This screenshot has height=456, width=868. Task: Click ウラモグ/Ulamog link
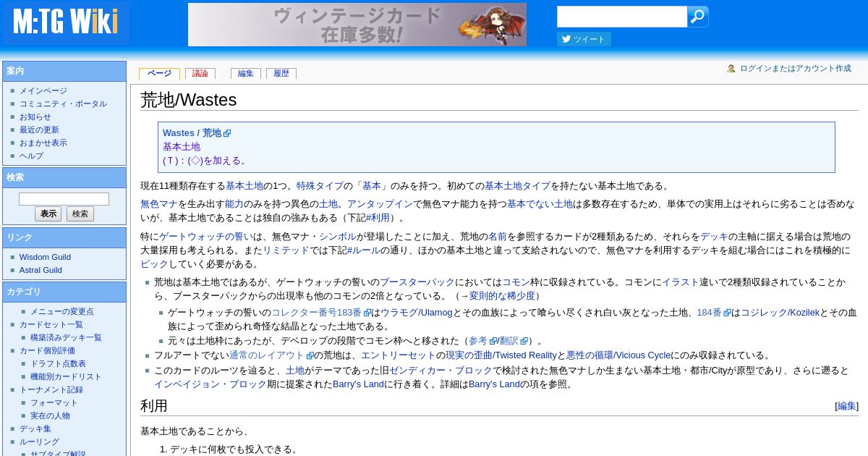[x=416, y=313]
